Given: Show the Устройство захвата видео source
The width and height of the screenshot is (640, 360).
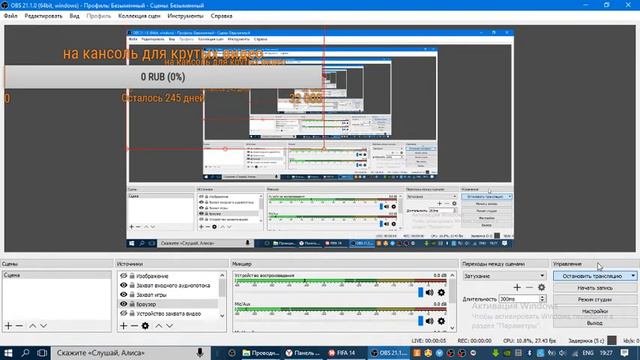Looking at the screenshot, I should click(x=124, y=313).
